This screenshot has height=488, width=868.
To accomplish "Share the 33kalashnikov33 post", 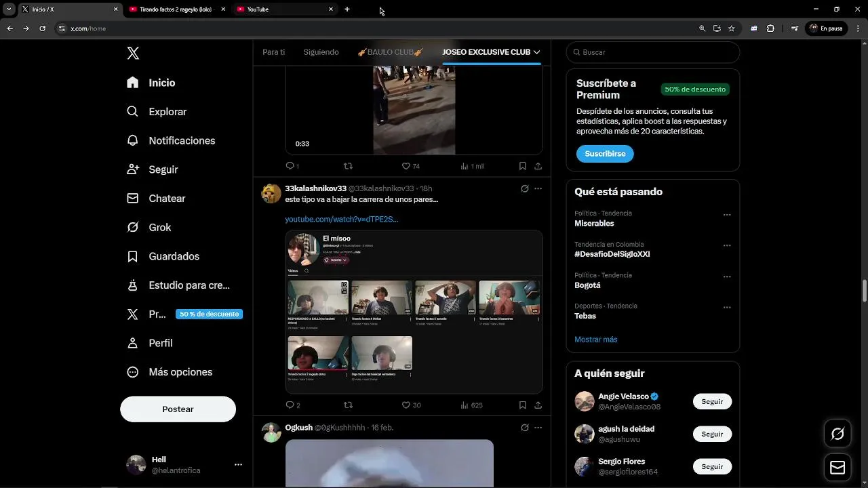I will point(538,405).
